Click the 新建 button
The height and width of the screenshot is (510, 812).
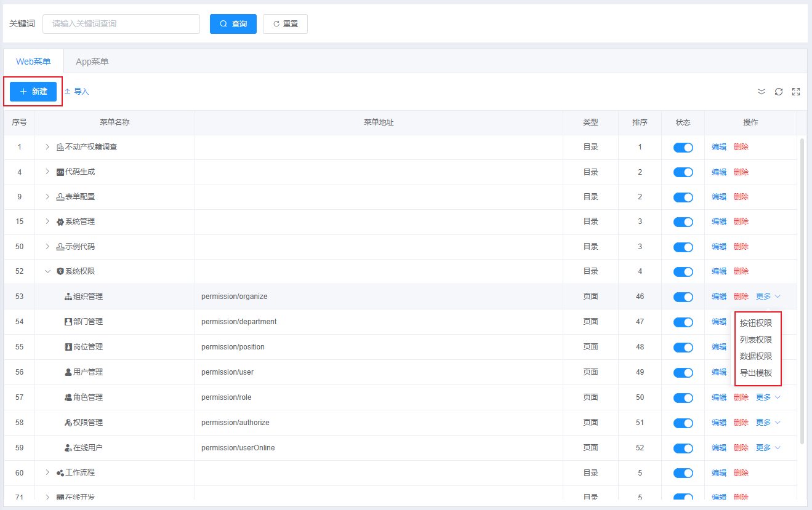(33, 92)
